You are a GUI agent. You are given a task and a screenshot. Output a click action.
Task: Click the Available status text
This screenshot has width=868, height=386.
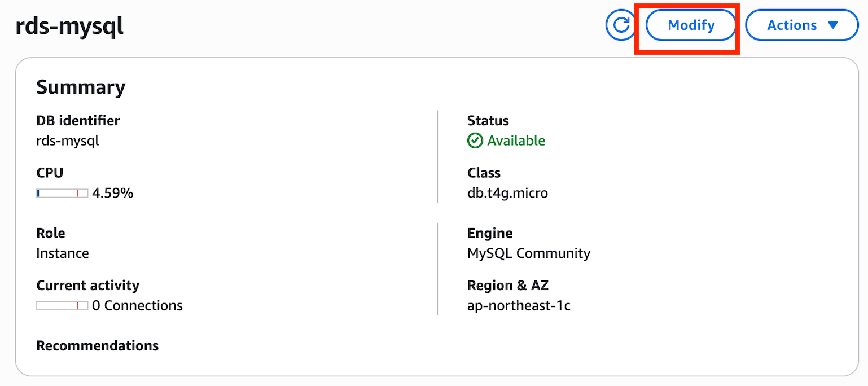pyautogui.click(x=516, y=141)
